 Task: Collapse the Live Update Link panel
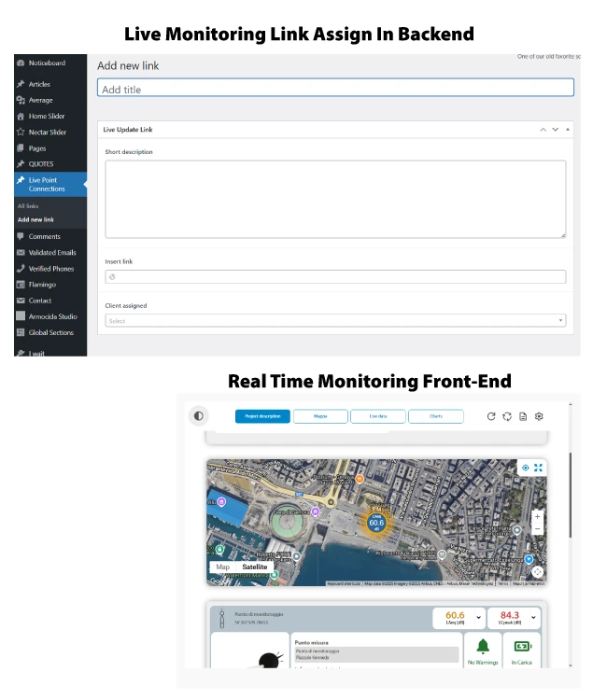click(568, 130)
